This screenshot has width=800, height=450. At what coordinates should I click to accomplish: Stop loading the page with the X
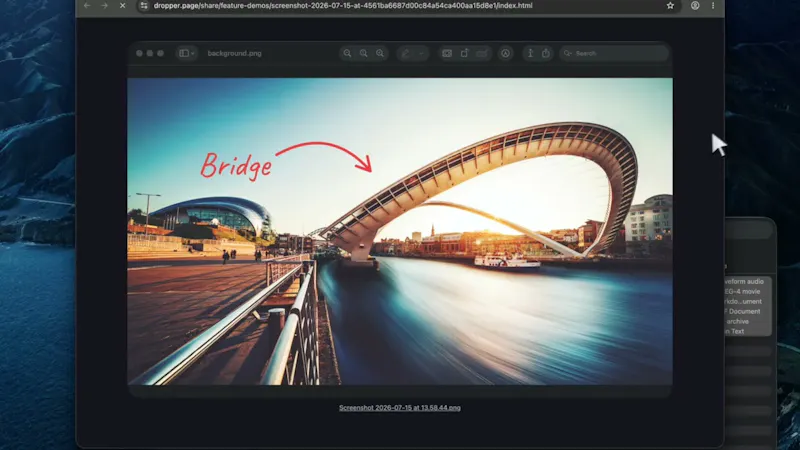coord(122,6)
